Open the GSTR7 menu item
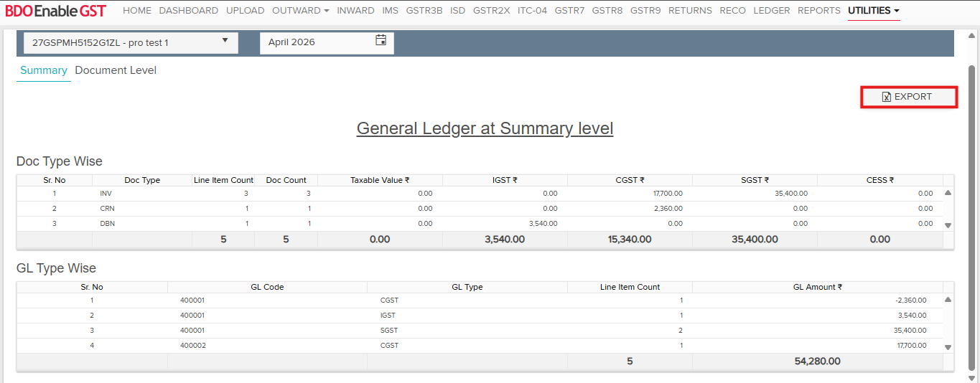 tap(570, 11)
